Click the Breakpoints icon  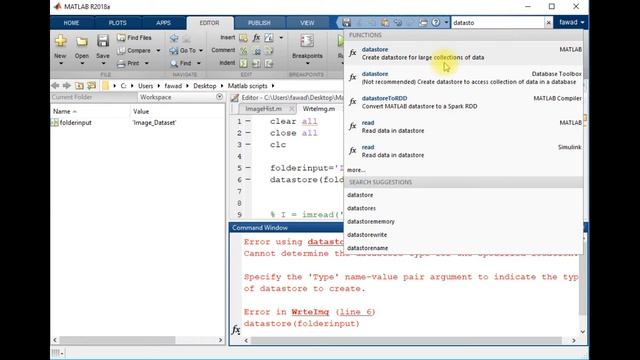pyautogui.click(x=307, y=41)
